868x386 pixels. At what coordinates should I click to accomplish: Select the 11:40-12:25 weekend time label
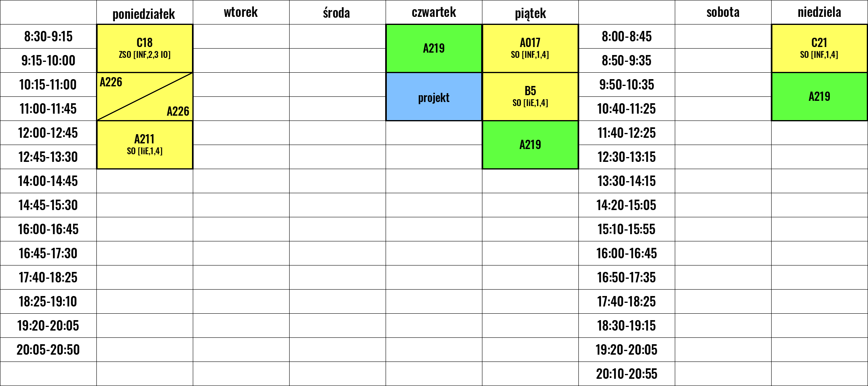627,133
